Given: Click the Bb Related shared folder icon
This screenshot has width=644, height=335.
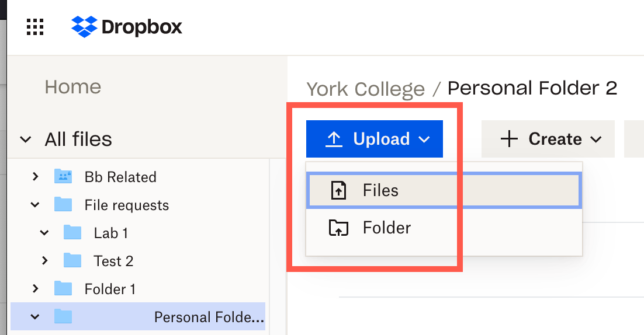Looking at the screenshot, I should [x=63, y=176].
